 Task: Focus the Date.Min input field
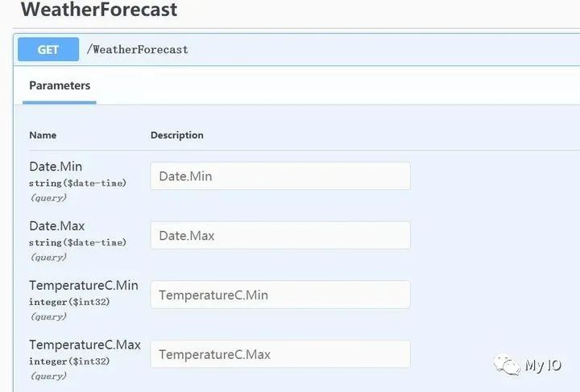click(280, 175)
